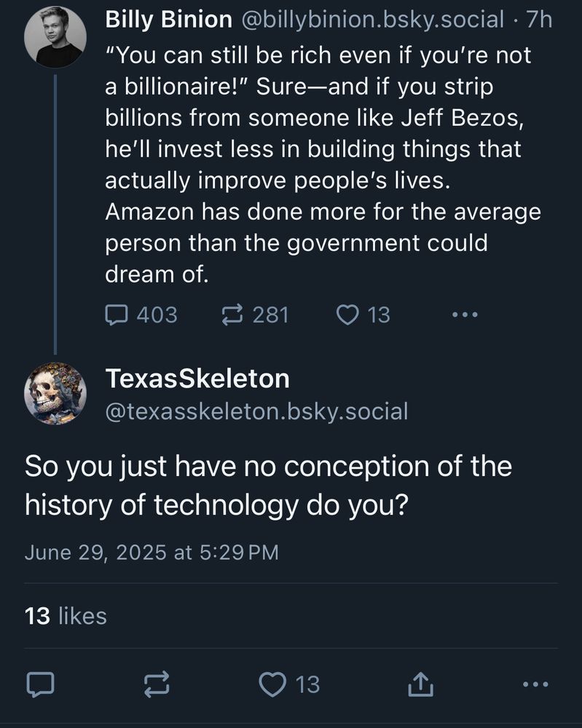This screenshot has height=728, width=582.
Task: Open Billy Binion's profile picture
Action: (x=55, y=37)
